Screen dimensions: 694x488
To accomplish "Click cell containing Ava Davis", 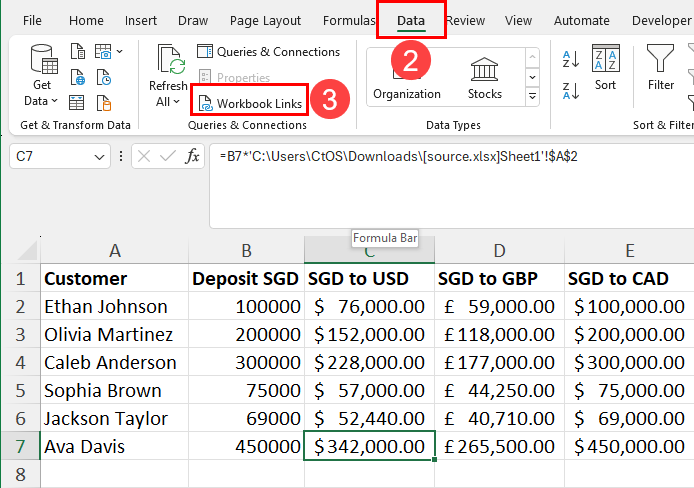I will pyautogui.click(x=115, y=446).
